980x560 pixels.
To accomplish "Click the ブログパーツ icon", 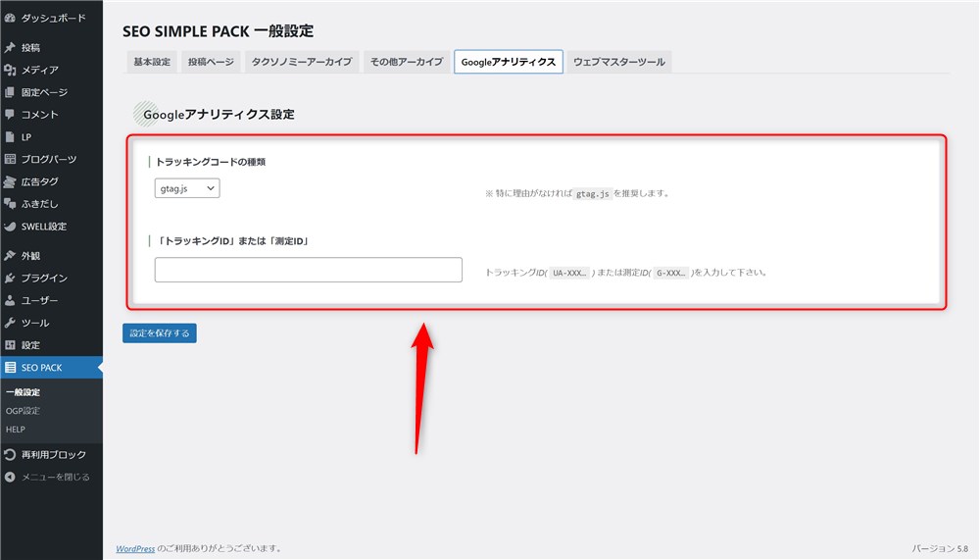I will click(10, 159).
